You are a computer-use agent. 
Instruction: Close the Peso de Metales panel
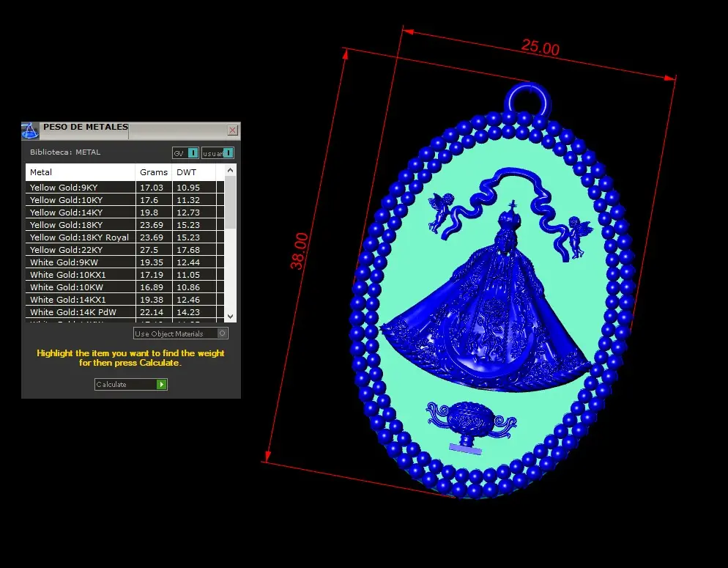[233, 130]
